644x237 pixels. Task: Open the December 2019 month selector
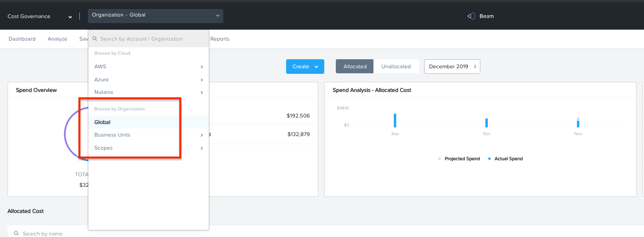pyautogui.click(x=452, y=66)
